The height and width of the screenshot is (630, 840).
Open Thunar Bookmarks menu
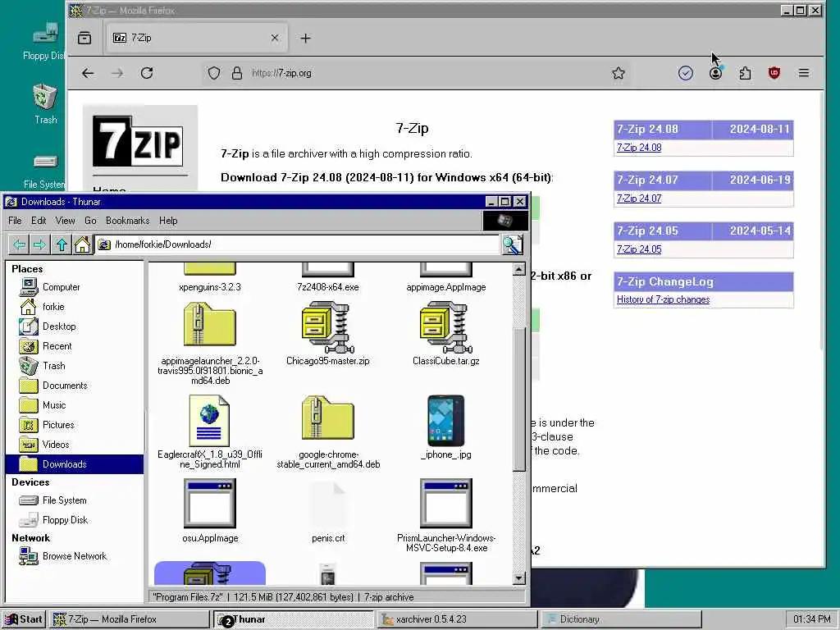coord(127,221)
